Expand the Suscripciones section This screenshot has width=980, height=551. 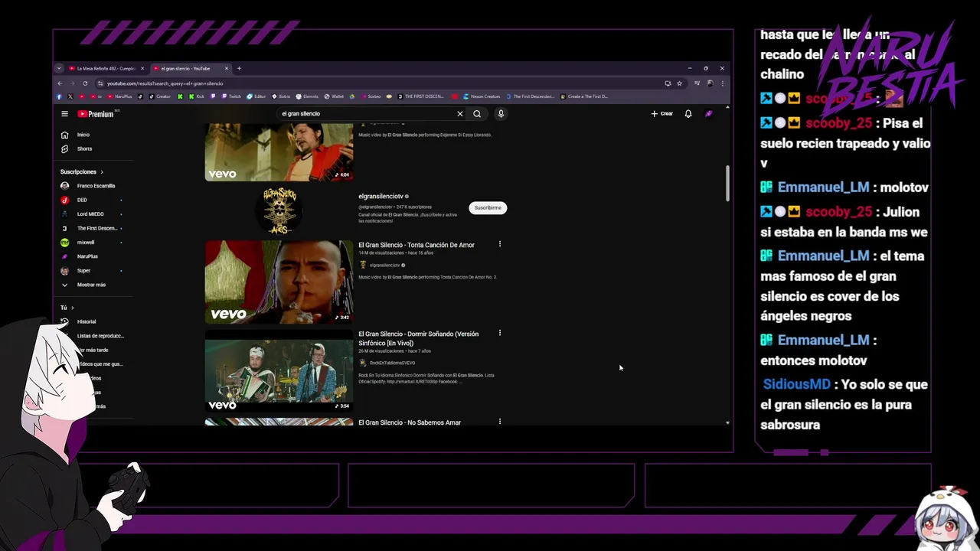point(82,171)
